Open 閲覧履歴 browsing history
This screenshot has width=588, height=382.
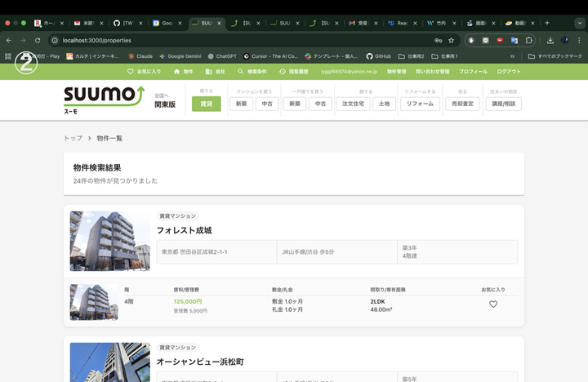tap(294, 72)
